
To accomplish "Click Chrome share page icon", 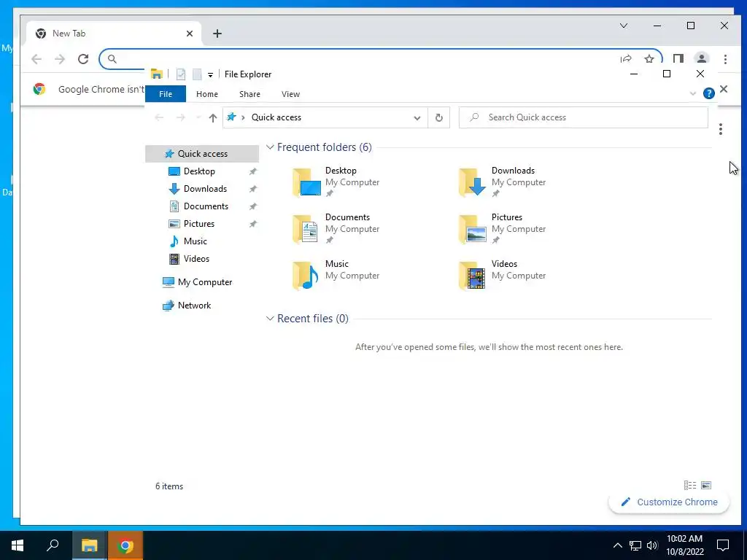I will click(626, 59).
